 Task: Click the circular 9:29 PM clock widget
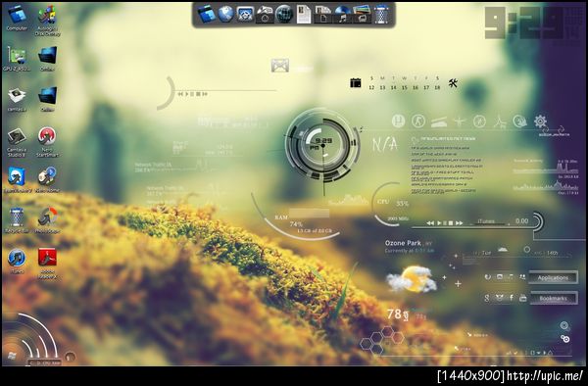(x=322, y=144)
